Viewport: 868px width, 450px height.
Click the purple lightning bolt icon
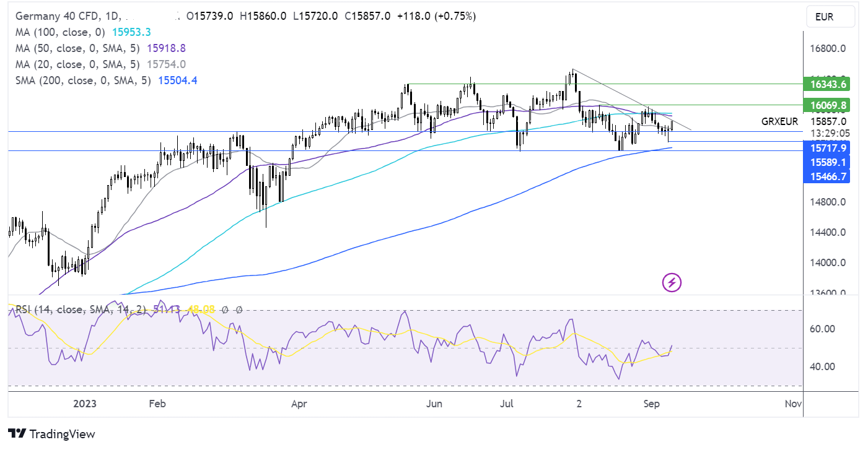[672, 283]
